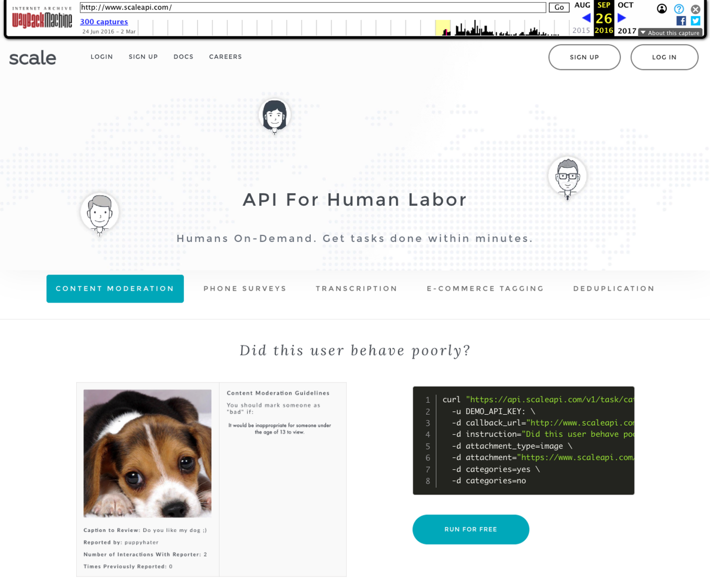The image size is (710, 588).
Task: Click the "-u DEMO_API_KEY" code line
Action: (493, 412)
